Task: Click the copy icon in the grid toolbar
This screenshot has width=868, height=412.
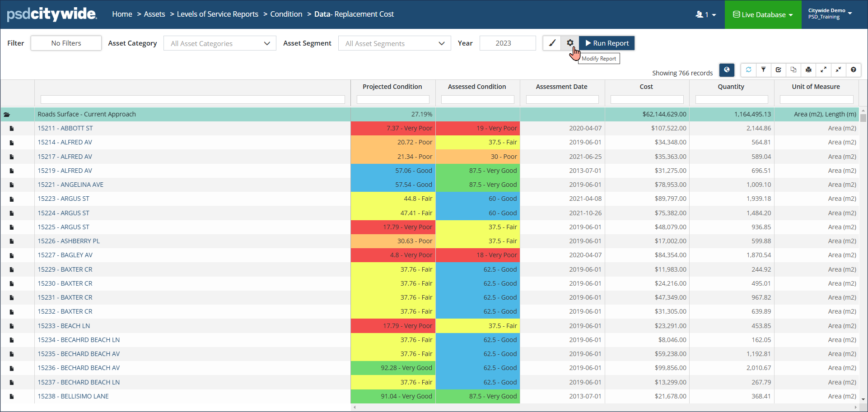Action: 793,70
